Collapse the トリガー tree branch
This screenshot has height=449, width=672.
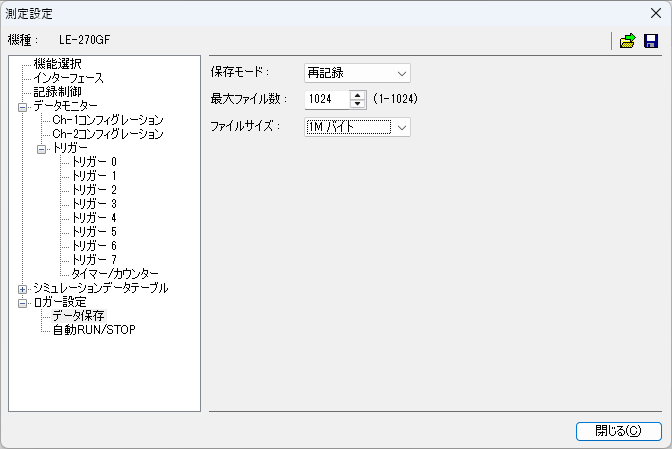42,148
